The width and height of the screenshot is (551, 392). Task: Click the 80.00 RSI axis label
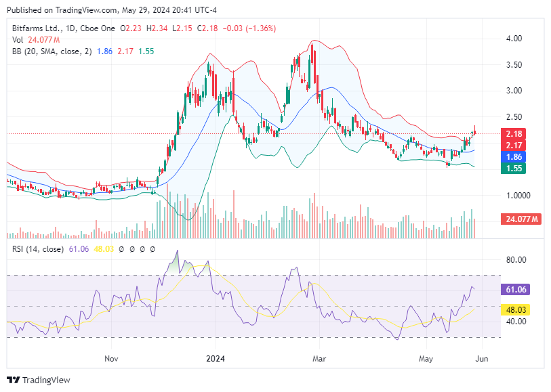tap(516, 260)
